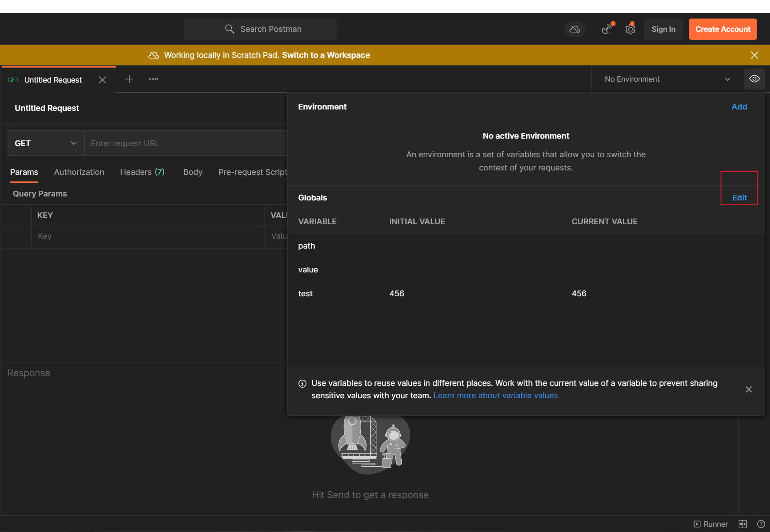This screenshot has height=532, width=770.
Task: Switch to the Authorization tab
Action: pos(79,172)
